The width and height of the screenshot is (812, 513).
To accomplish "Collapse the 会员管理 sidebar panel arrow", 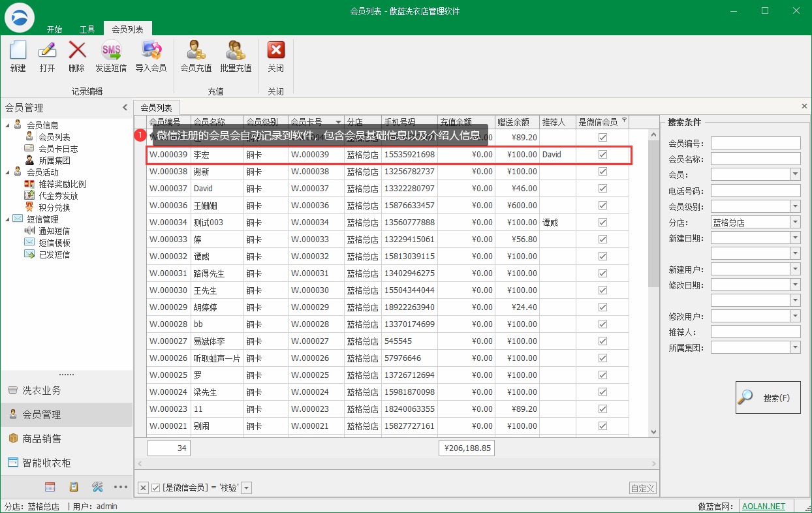I will 125,108.
